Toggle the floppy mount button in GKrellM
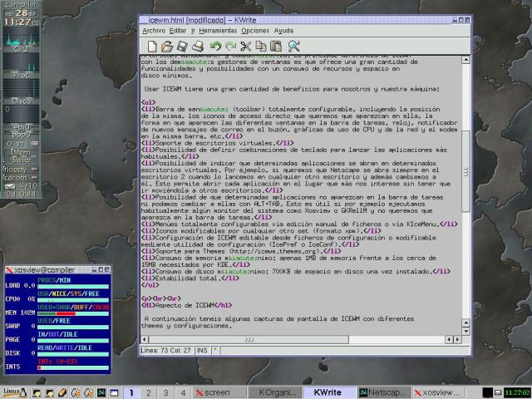 point(34,169)
